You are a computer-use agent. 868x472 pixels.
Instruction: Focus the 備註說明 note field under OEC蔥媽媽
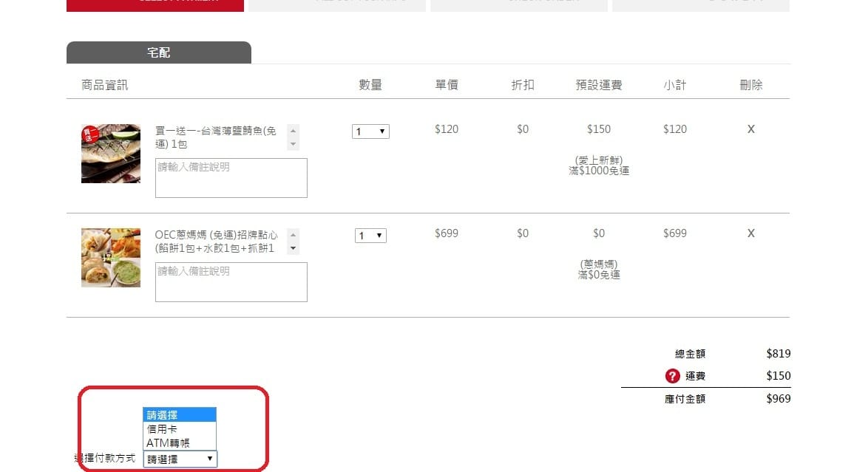231,282
